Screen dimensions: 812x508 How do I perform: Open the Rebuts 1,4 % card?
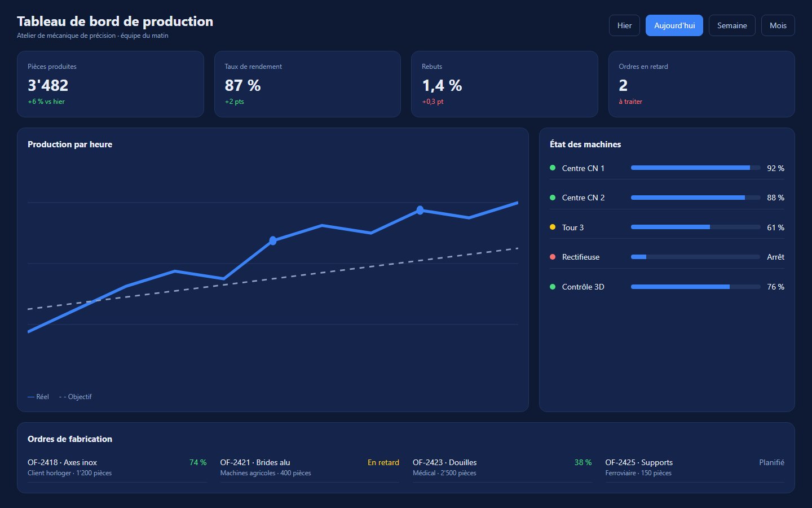[x=505, y=84]
